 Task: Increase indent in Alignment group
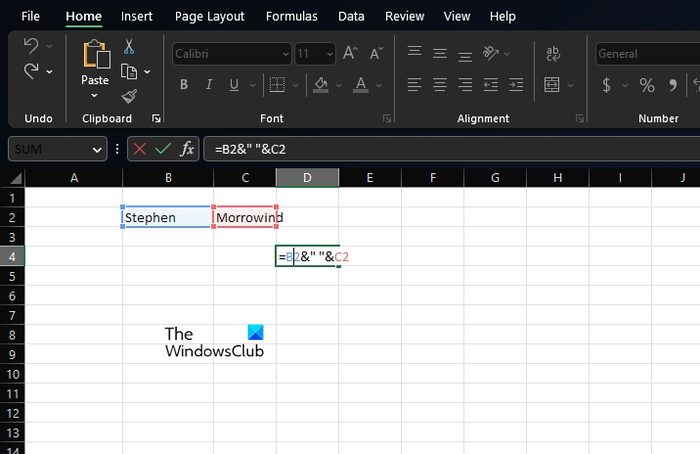[x=516, y=85]
